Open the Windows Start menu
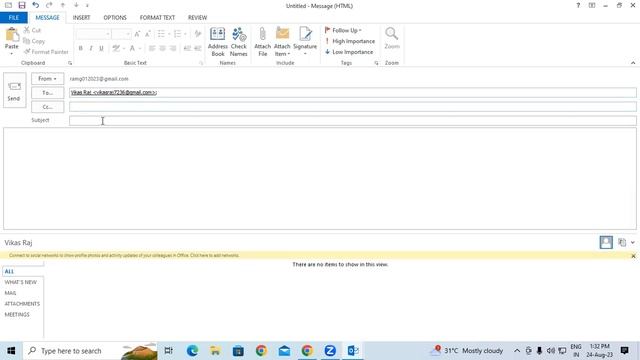Screen dimensions: 640x360 coord(11,351)
